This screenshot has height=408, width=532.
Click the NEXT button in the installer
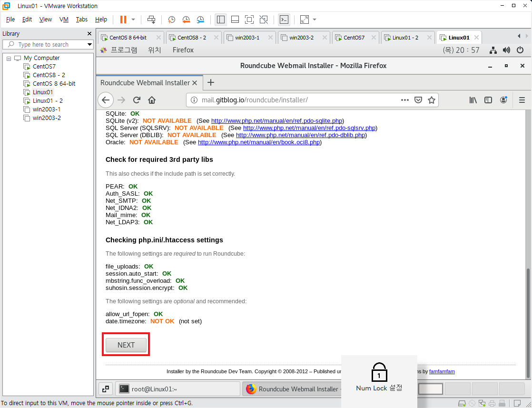126,345
